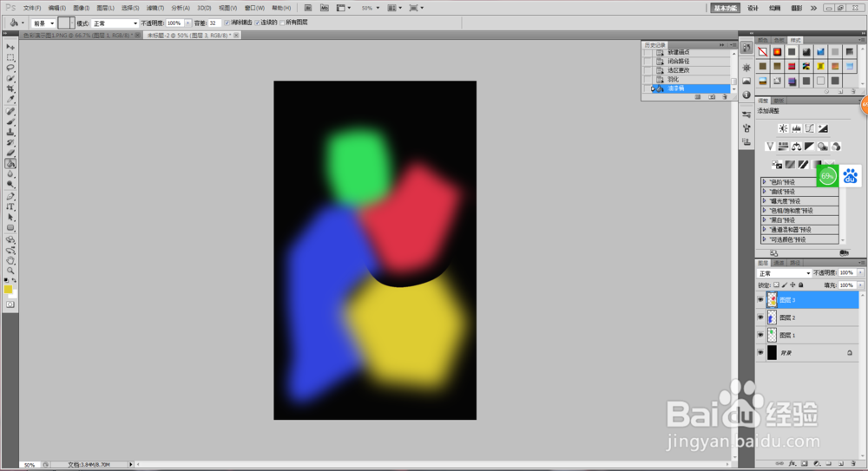Hide layer 图层 3 with eye icon
The width and height of the screenshot is (868, 471).
(760, 300)
